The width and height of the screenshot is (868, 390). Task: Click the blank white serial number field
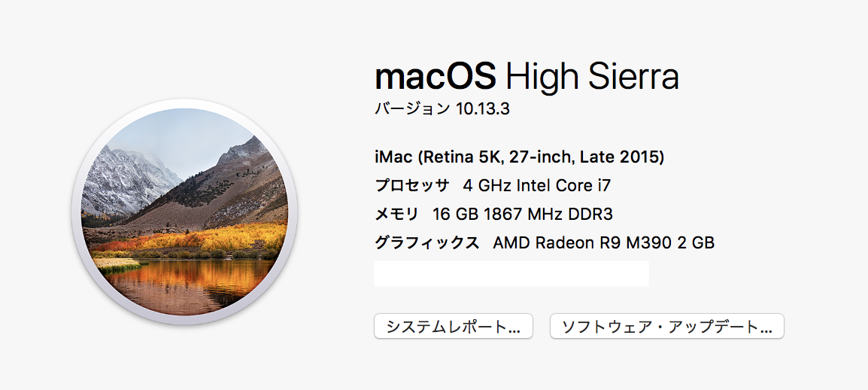point(511,273)
